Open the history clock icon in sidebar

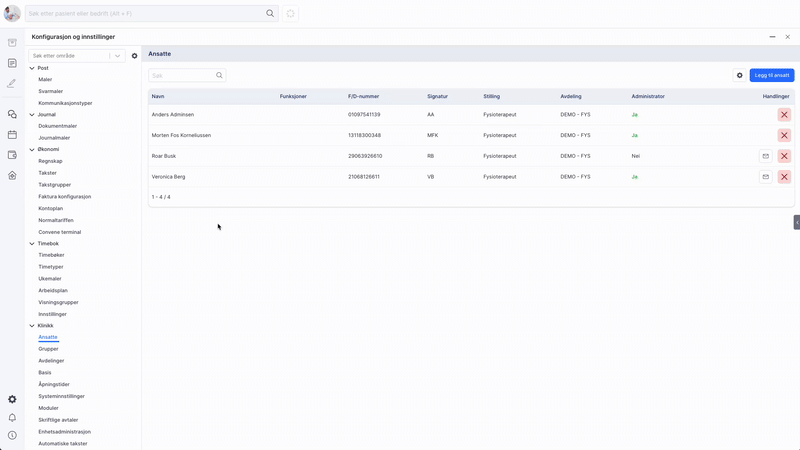(x=12, y=435)
